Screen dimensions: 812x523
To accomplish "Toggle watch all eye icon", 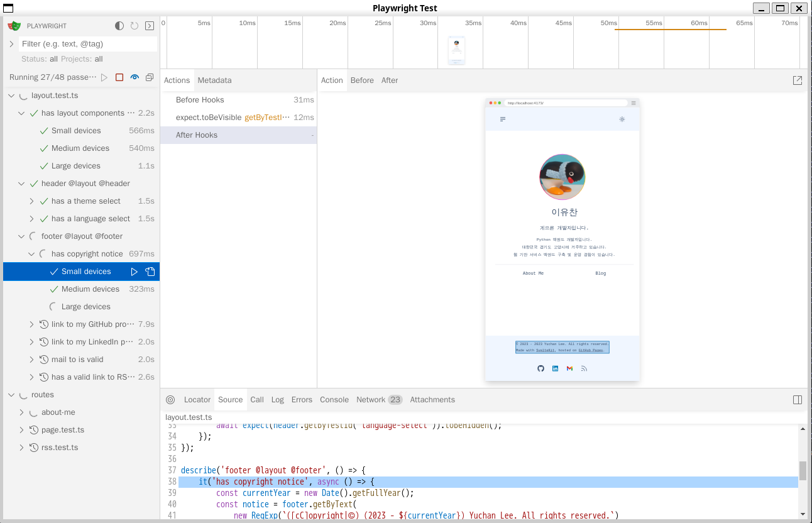I will point(134,77).
